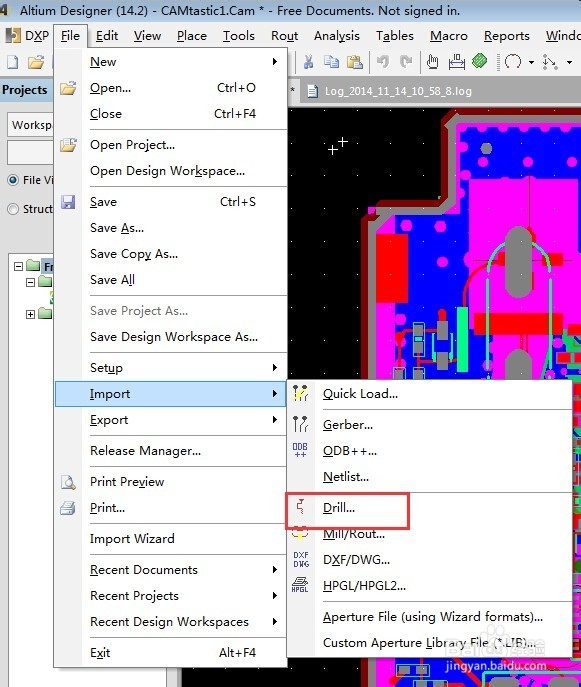Viewport: 581px width, 687px height.
Task: Select the Structure radio button
Action: pyautogui.click(x=13, y=209)
